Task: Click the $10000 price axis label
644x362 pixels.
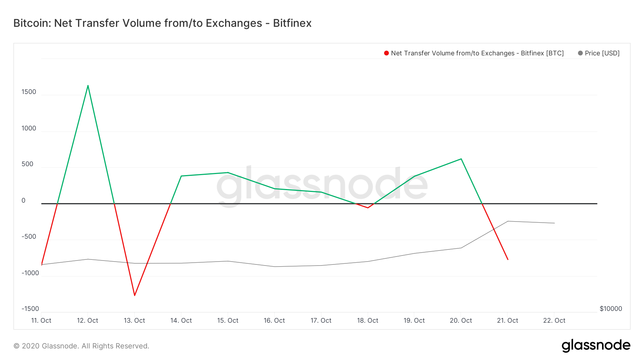Action: pyautogui.click(x=611, y=309)
